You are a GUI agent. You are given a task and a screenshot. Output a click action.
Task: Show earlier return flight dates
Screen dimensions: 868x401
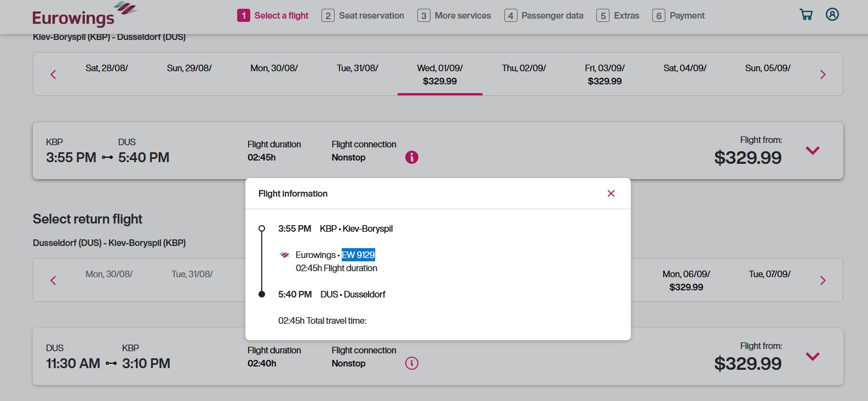[53, 280]
